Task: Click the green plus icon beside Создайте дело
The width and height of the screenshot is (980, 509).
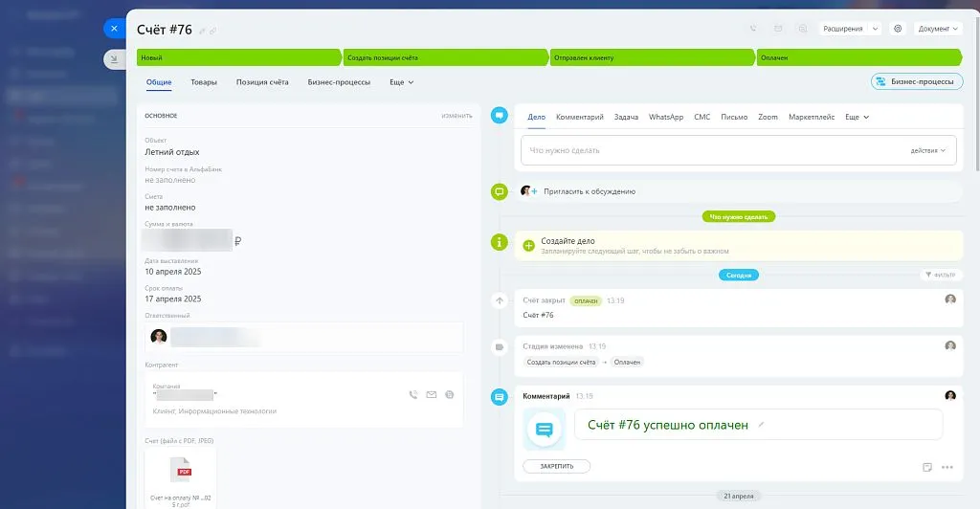Action: pos(528,246)
